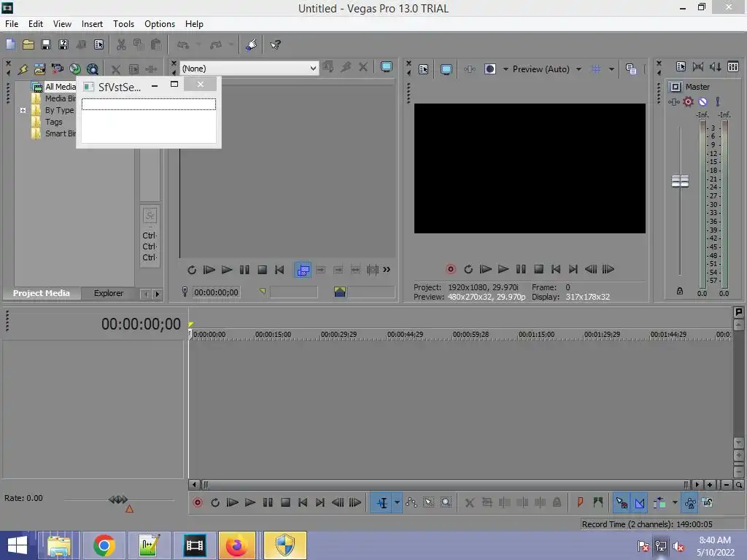Click Preview on External Monitor icon in Video Preview
The image size is (747, 560).
click(x=446, y=69)
